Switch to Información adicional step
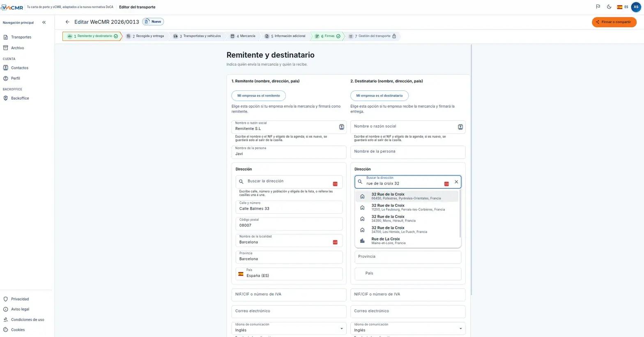Screen dimensions: 644x337 point(285,36)
